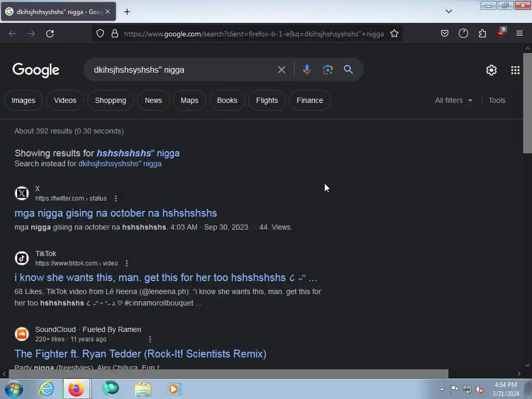
Task: Click the address bar URL
Action: click(x=254, y=34)
